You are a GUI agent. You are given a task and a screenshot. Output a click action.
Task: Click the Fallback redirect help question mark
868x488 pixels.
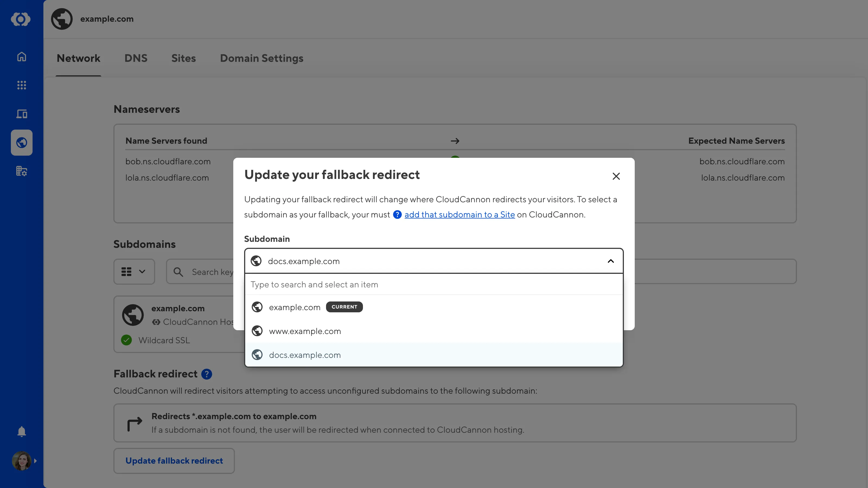206,374
